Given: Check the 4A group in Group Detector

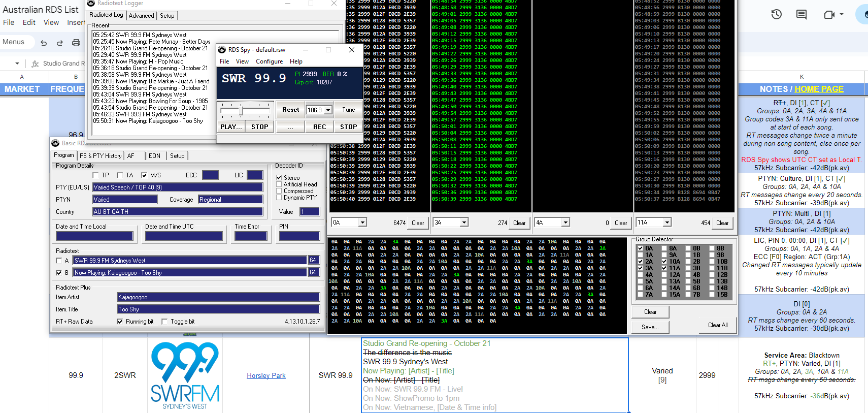Looking at the screenshot, I should pos(641,275).
